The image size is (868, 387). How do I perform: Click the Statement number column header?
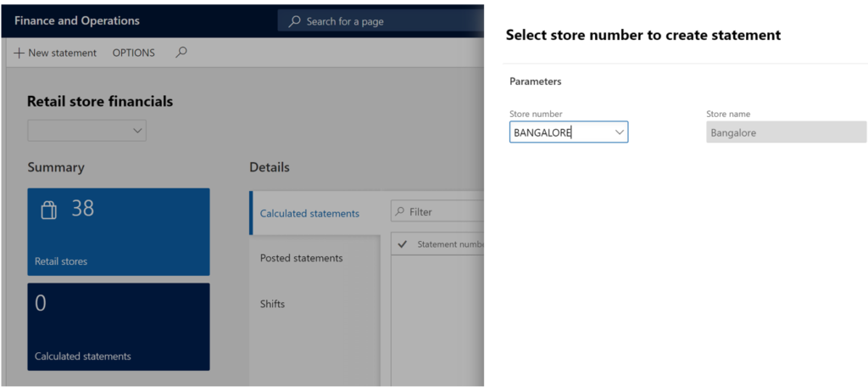pyautogui.click(x=449, y=244)
